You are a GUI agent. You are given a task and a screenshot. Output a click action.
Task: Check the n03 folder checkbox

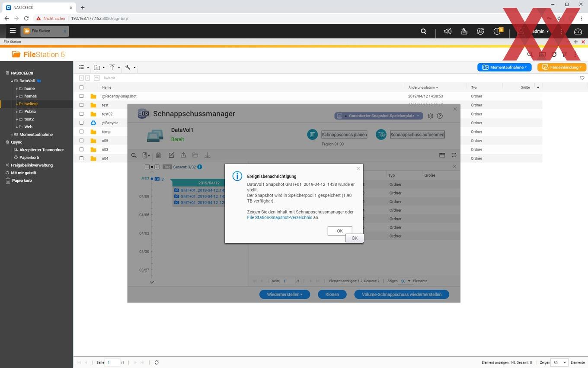81,149
